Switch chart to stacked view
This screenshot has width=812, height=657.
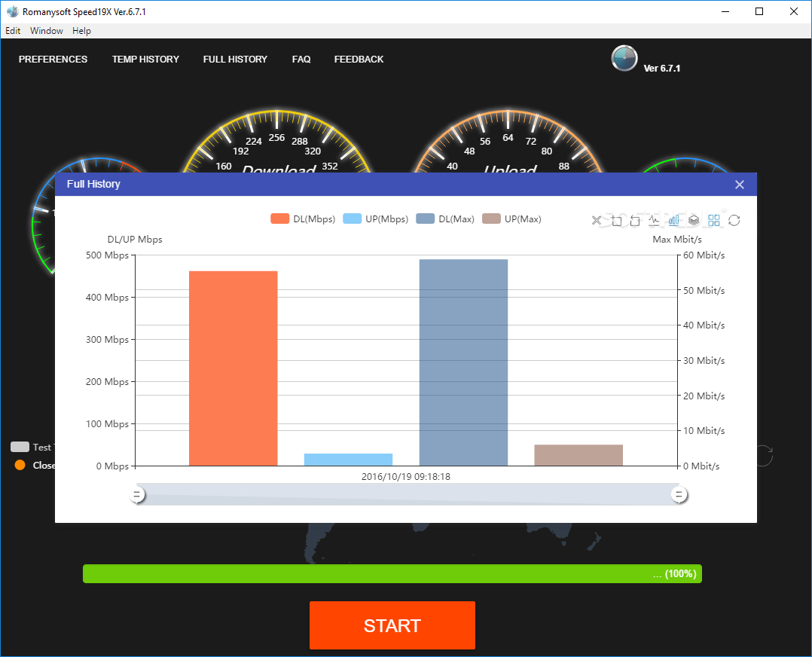694,220
